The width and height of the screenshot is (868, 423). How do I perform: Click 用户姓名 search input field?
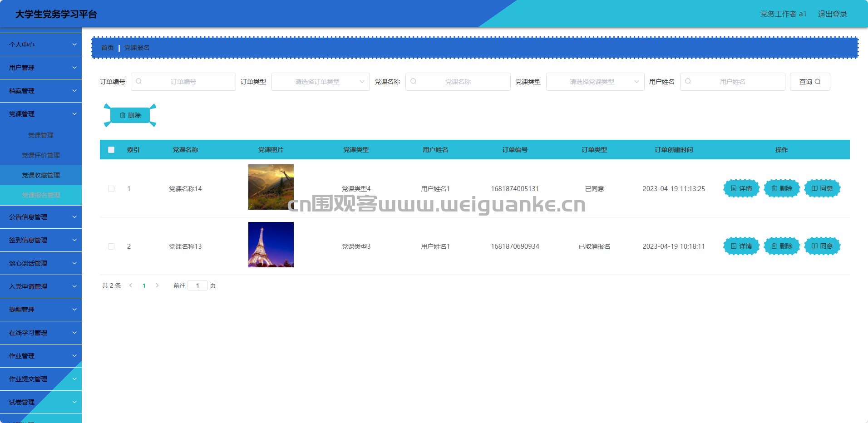[x=733, y=82]
